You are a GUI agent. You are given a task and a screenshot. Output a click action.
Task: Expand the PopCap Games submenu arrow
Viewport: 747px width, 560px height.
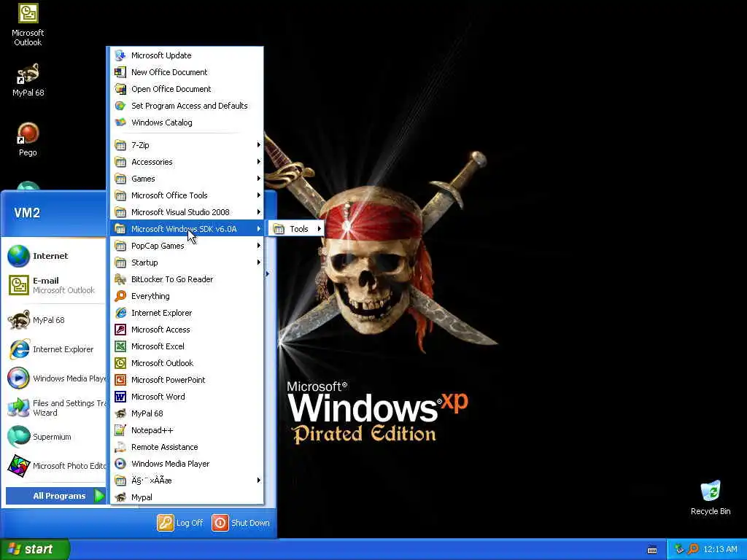coord(259,246)
